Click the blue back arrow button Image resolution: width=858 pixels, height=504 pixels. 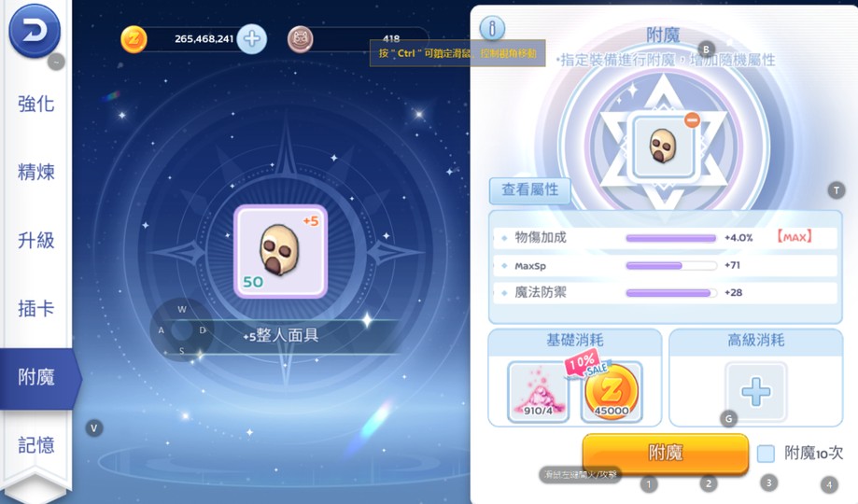(35, 31)
